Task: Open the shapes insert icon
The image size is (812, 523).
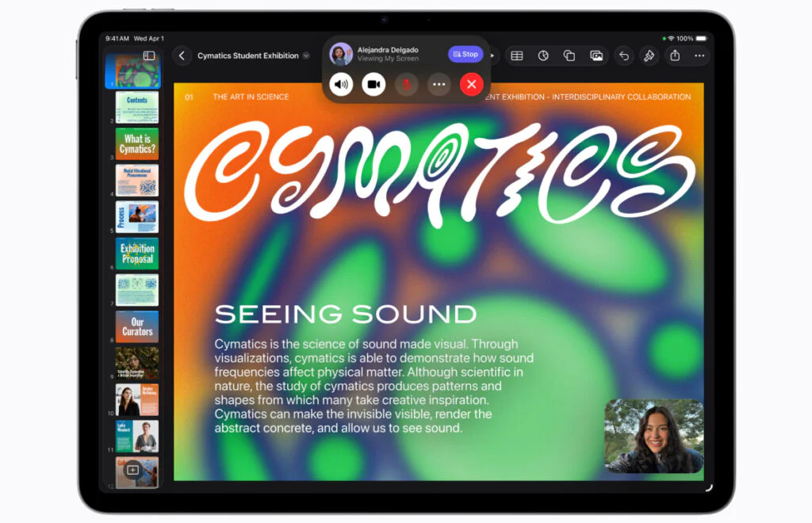Action: click(x=569, y=55)
